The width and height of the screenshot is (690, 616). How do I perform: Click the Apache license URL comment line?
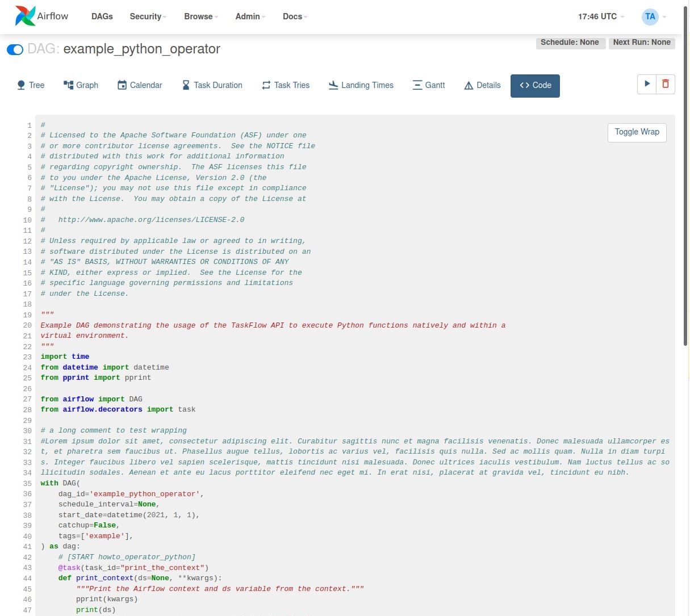point(143,220)
